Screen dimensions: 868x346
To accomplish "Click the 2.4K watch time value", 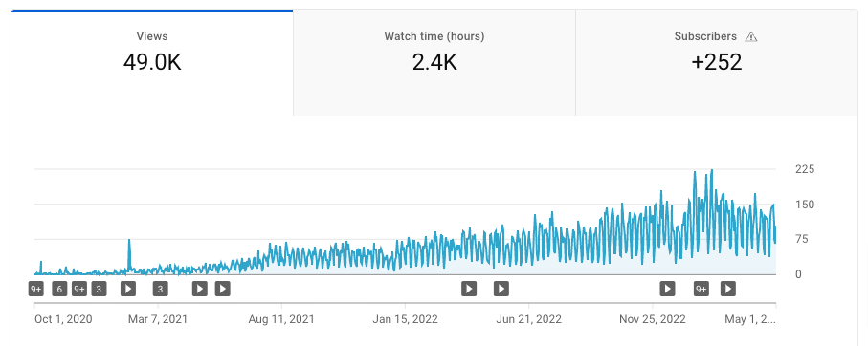I will [x=434, y=62].
